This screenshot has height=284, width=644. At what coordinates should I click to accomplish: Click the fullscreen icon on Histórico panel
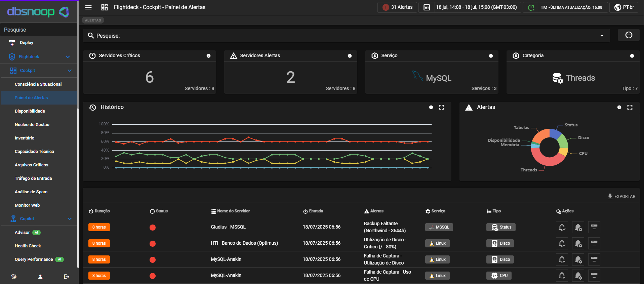coord(442,107)
